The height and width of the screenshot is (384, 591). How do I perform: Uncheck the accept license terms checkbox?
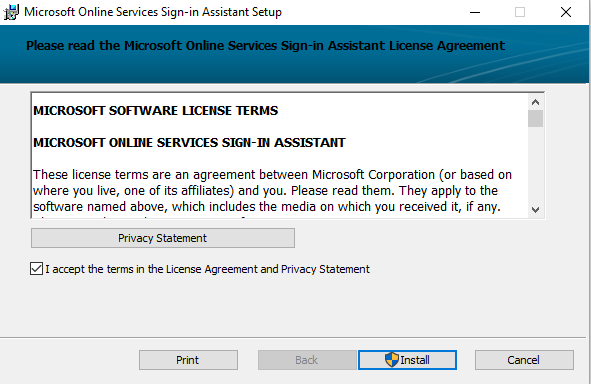(36, 269)
